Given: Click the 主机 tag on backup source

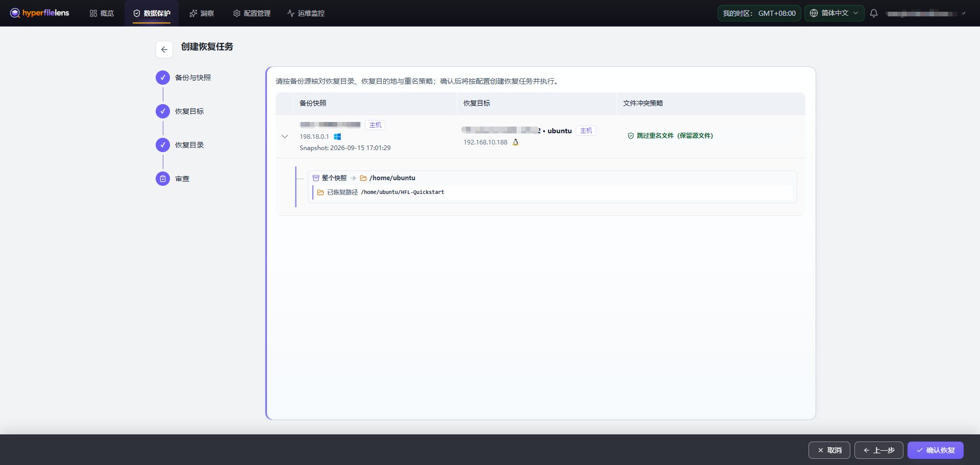Looking at the screenshot, I should [375, 125].
